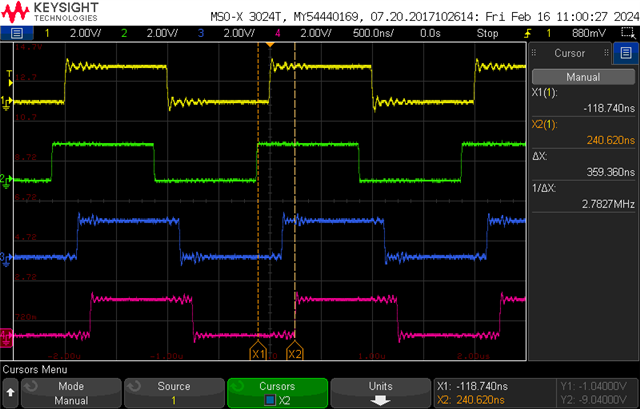Click the Cursor panel title
Screen dimensions: 640x409
(x=569, y=53)
